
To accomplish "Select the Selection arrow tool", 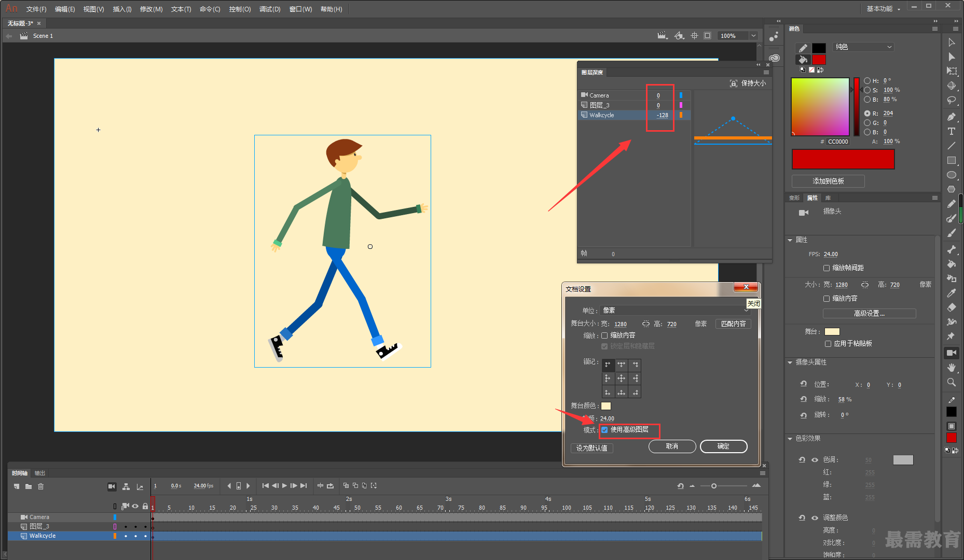I will click(x=952, y=43).
